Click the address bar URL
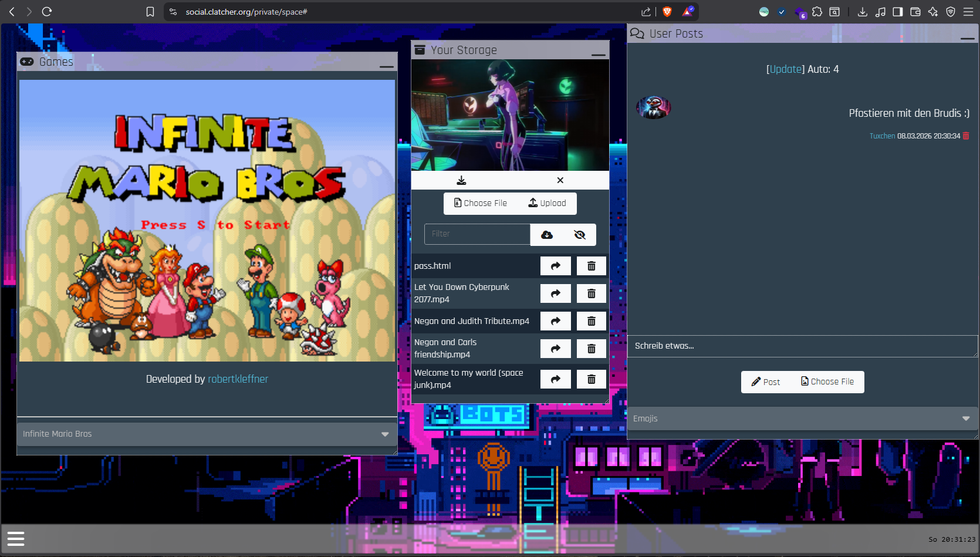This screenshot has height=557, width=980. [246, 12]
